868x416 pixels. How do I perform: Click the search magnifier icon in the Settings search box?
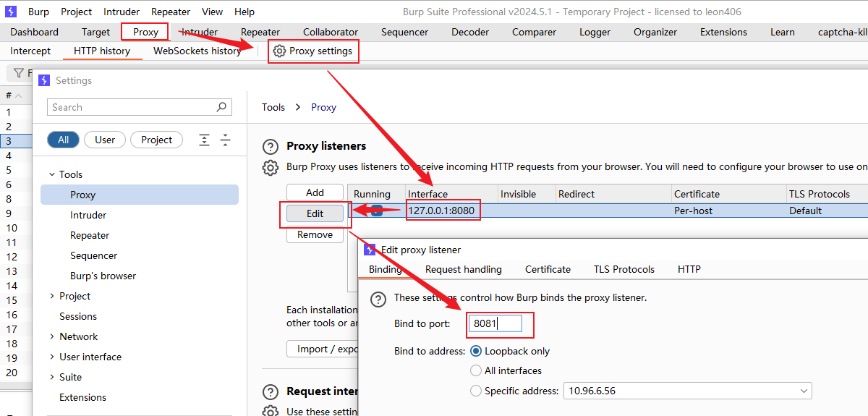click(222, 107)
